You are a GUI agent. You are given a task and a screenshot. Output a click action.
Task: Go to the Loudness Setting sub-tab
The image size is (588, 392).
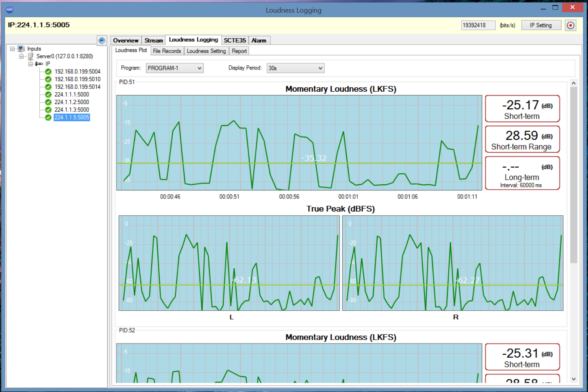[206, 51]
